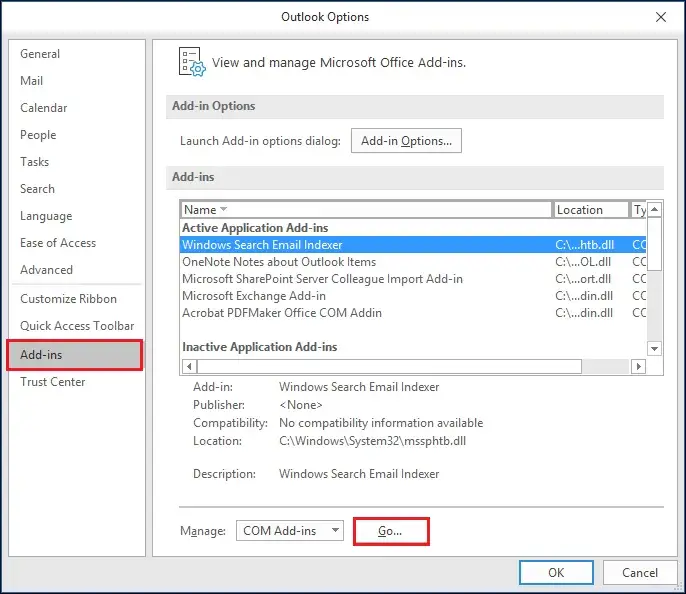Click the Location column header
Screen dimensions: 686x594
point(590,210)
